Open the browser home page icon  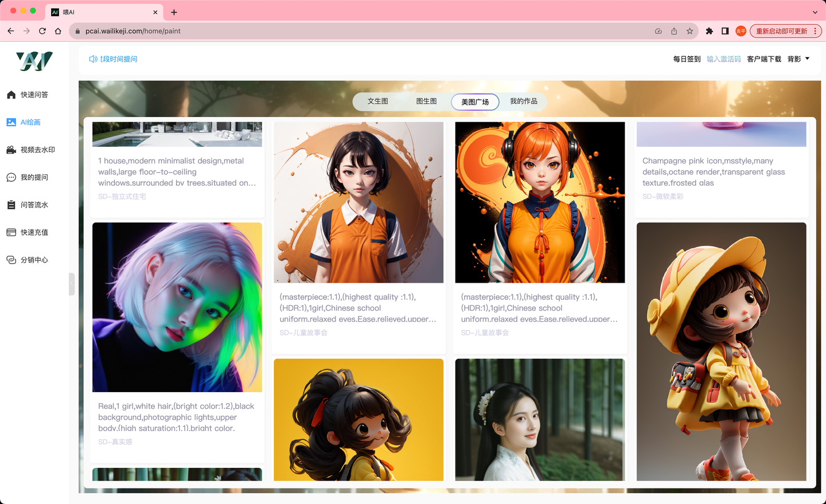(x=58, y=31)
